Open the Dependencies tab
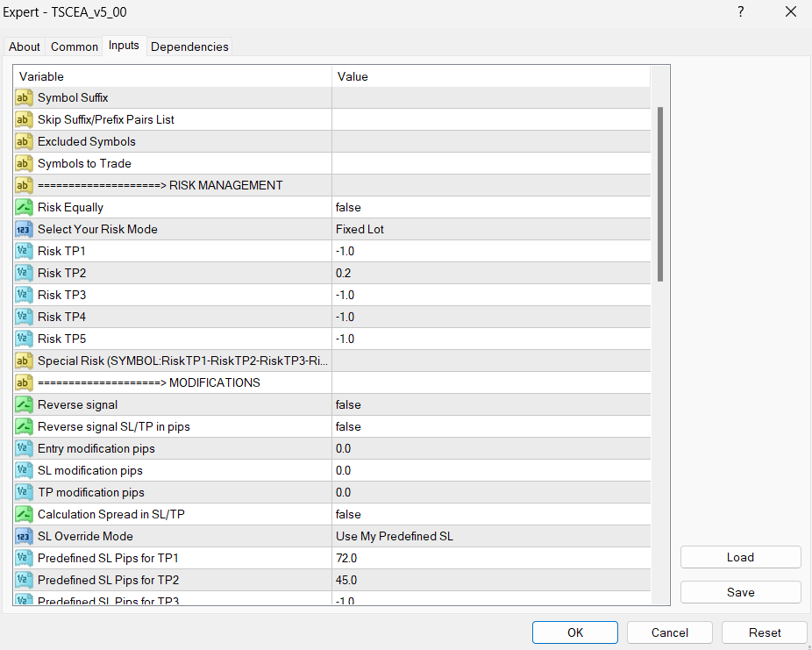The image size is (812, 650). pos(189,46)
